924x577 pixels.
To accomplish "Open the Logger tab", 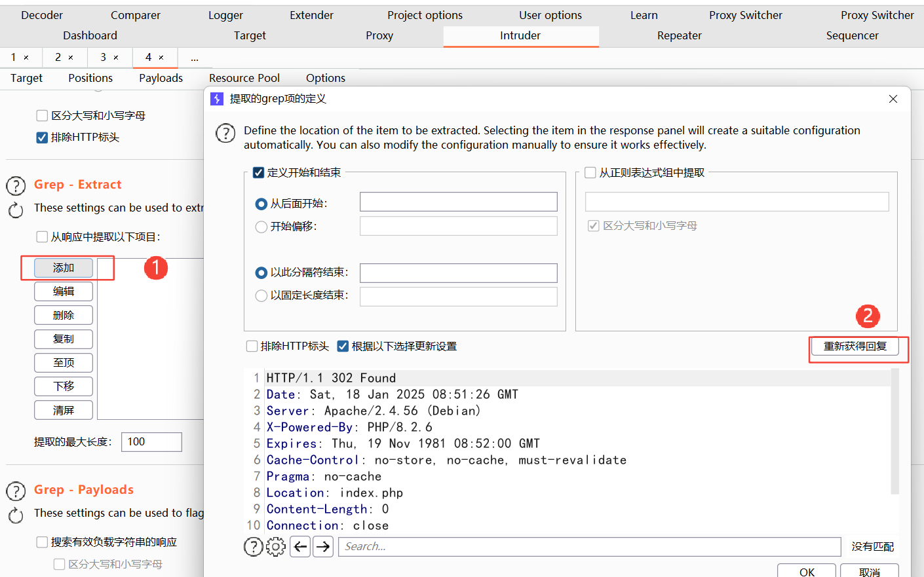I will tap(225, 15).
